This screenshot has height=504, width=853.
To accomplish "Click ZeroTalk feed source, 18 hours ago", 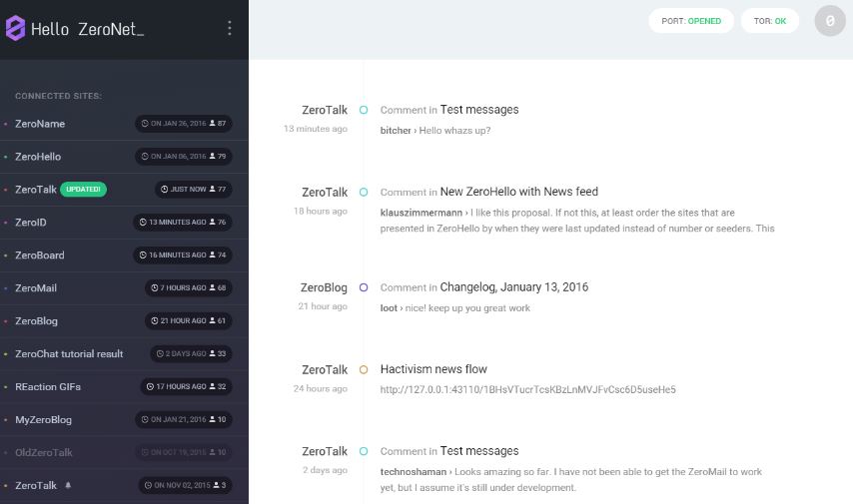I will [325, 193].
